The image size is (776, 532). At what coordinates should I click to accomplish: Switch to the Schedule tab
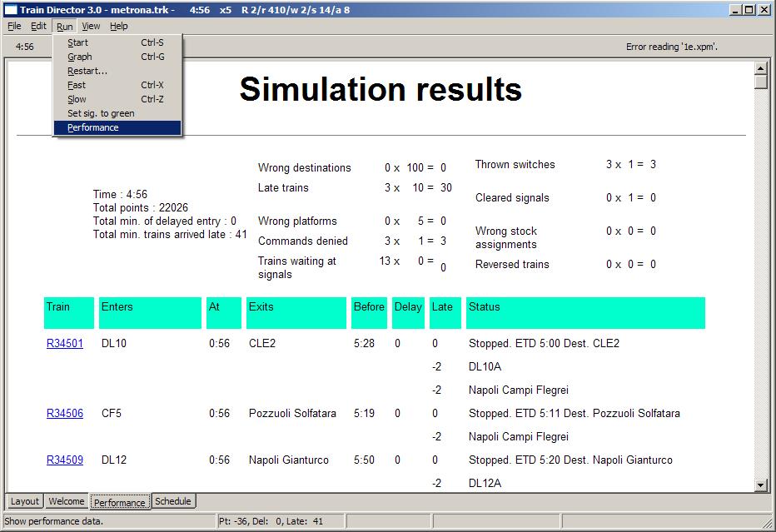click(x=173, y=501)
